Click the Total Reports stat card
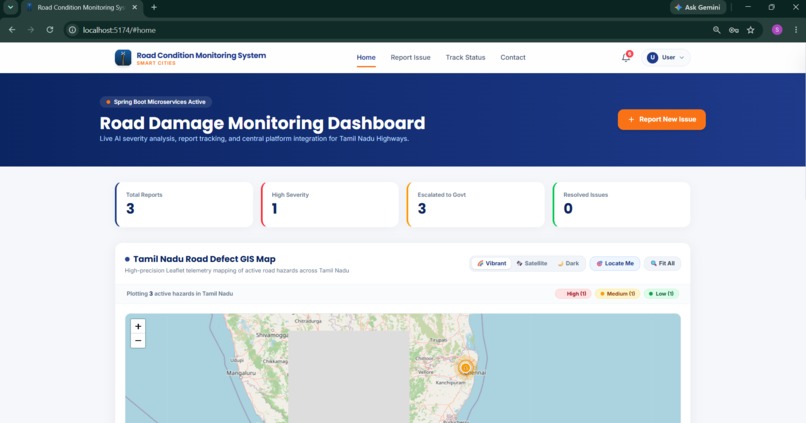 [184, 205]
